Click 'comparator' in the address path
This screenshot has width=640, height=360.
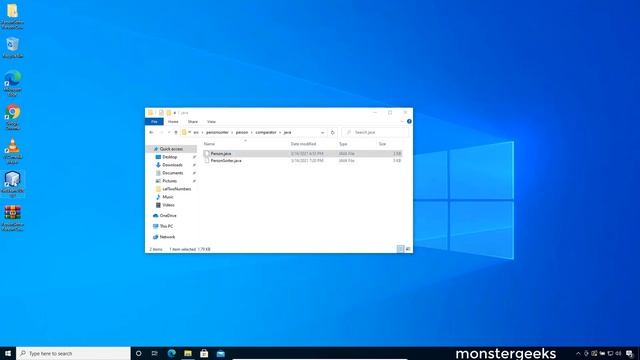tap(266, 132)
